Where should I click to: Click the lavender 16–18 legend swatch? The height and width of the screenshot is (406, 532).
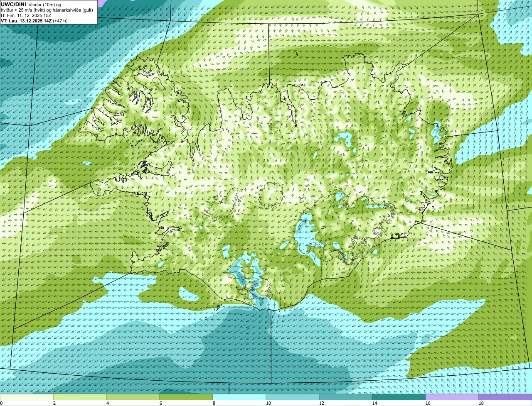[452, 397]
